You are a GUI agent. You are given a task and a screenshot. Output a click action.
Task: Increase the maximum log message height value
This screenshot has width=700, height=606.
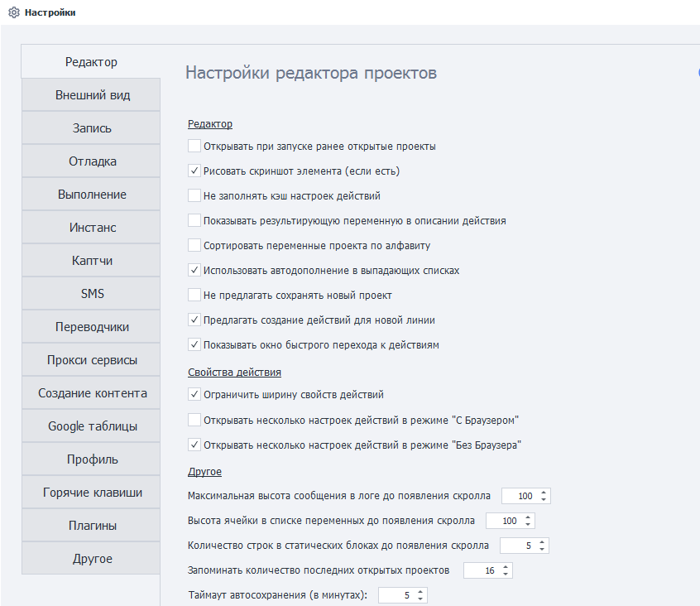[544, 493]
